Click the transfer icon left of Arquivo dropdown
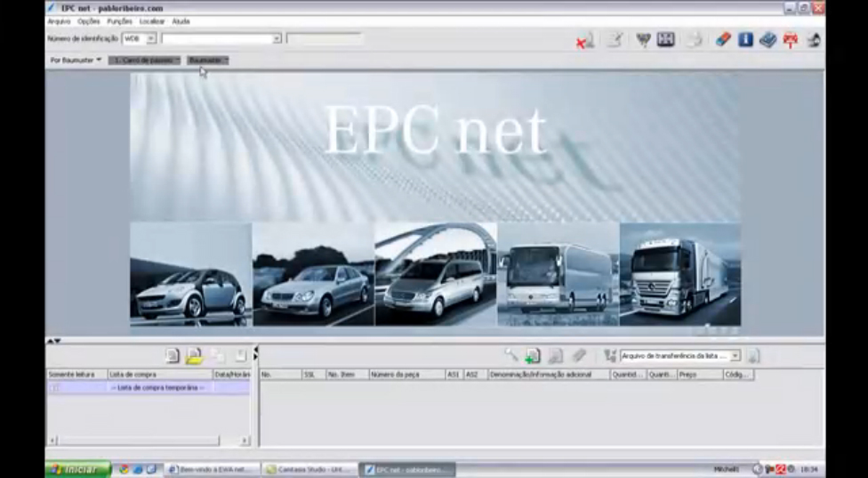The image size is (868, 478). (610, 355)
